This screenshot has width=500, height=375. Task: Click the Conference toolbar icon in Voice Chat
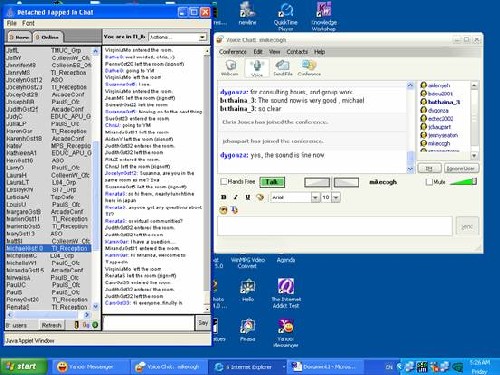[309, 68]
